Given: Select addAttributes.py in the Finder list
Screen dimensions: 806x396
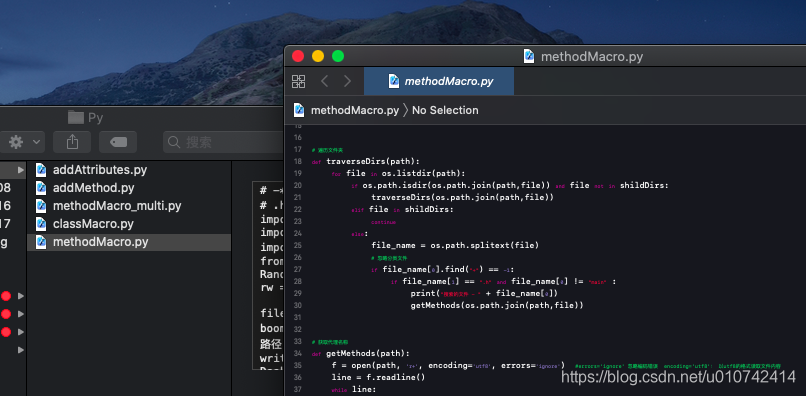Looking at the screenshot, I should 129,170.
